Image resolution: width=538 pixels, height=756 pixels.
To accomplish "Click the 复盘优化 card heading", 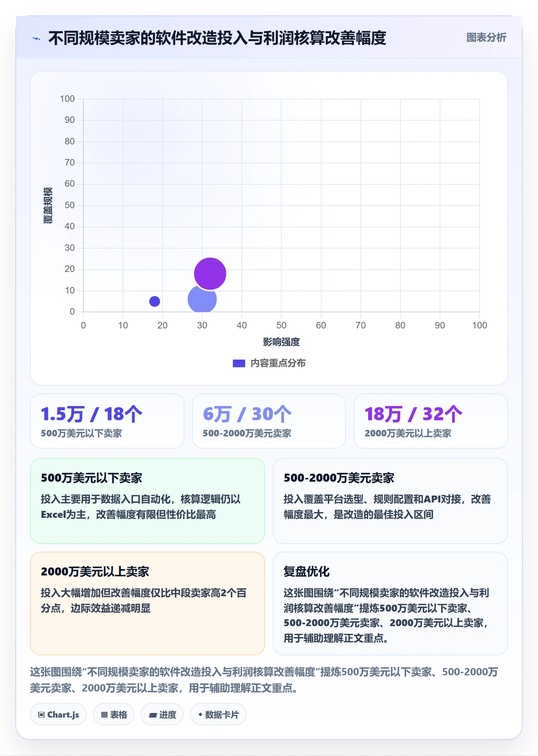I will coord(306,572).
